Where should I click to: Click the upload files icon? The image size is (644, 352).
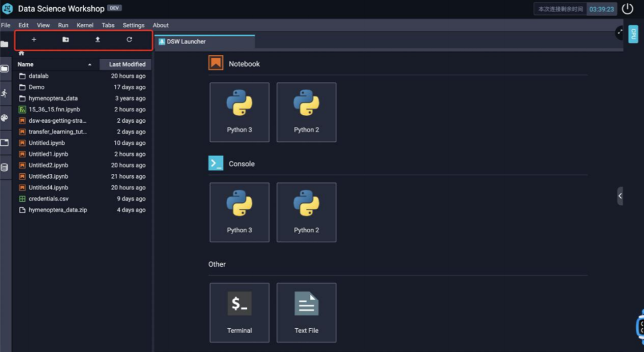pos(97,39)
